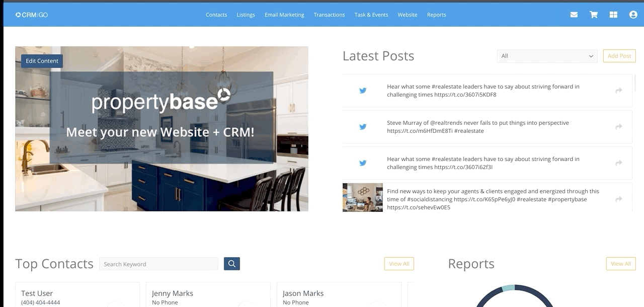
Task: Open the Email Marketing menu
Action: point(284,15)
